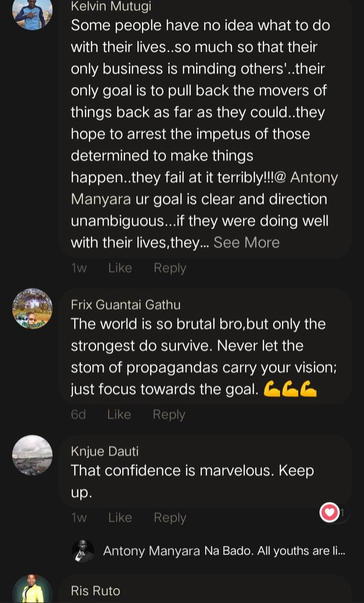
Task: View Antony Manyara's small reply avatar
Action: [x=83, y=551]
